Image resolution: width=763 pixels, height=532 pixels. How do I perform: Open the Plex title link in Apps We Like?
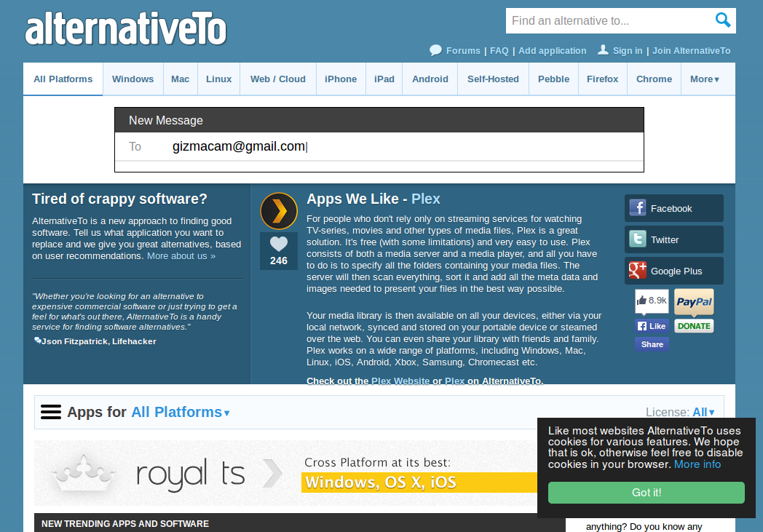(x=425, y=199)
